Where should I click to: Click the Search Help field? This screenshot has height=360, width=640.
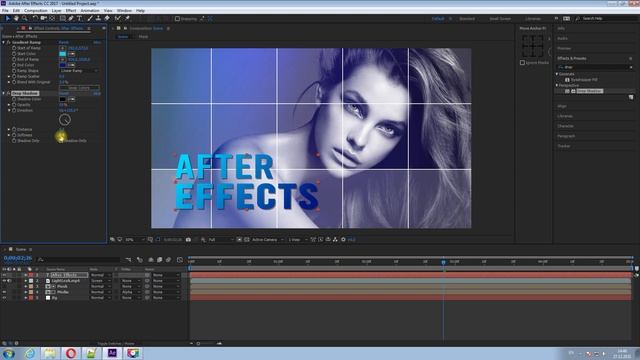tap(607, 18)
